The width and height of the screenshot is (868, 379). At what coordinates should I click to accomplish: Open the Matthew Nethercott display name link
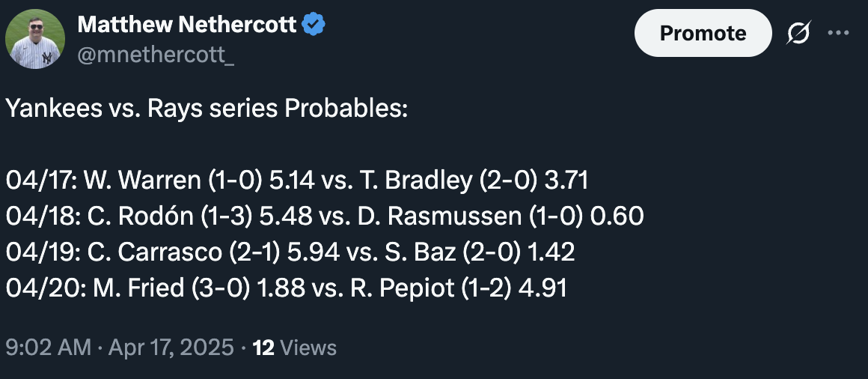pyautogui.click(x=187, y=25)
